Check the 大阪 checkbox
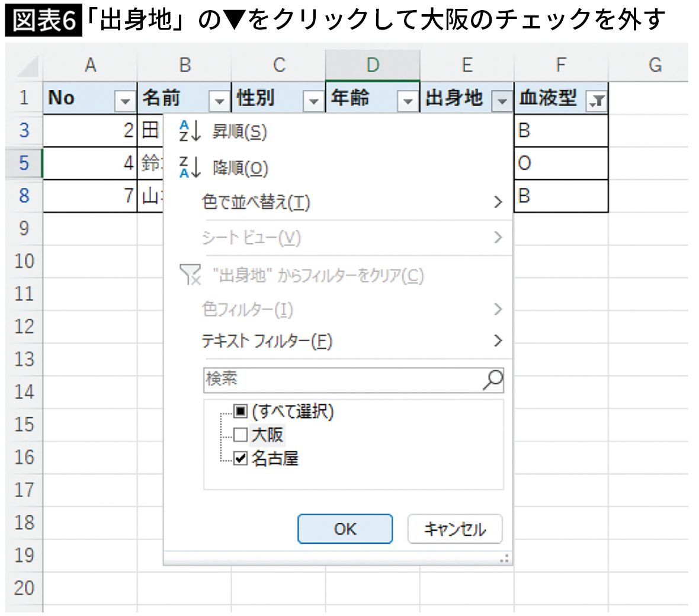 coord(240,435)
